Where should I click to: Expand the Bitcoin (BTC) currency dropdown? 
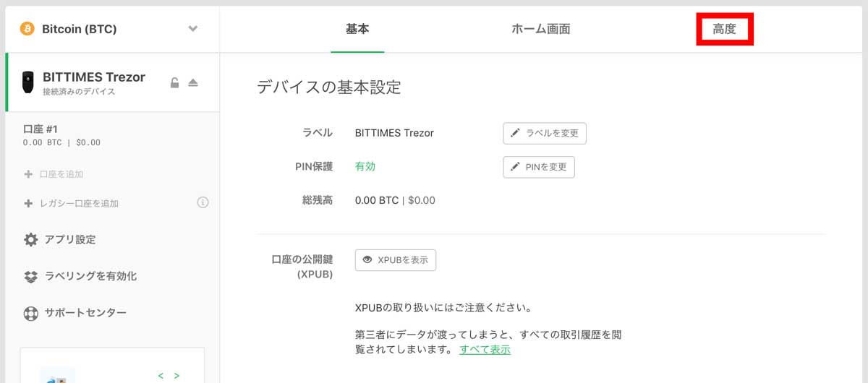[192, 29]
